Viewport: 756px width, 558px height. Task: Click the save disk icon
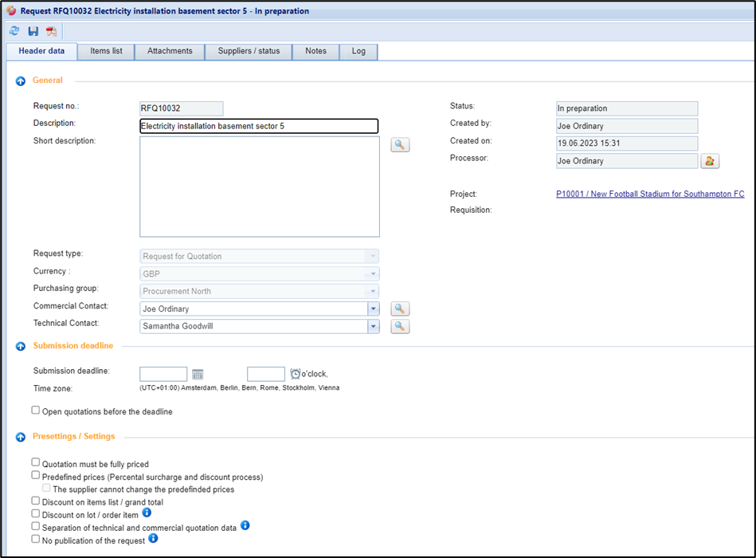pos(33,31)
